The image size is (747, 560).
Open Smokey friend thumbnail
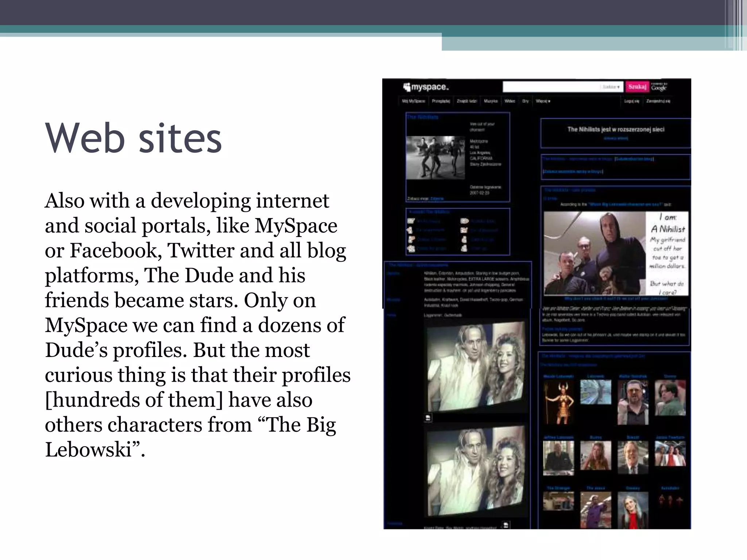[633, 510]
